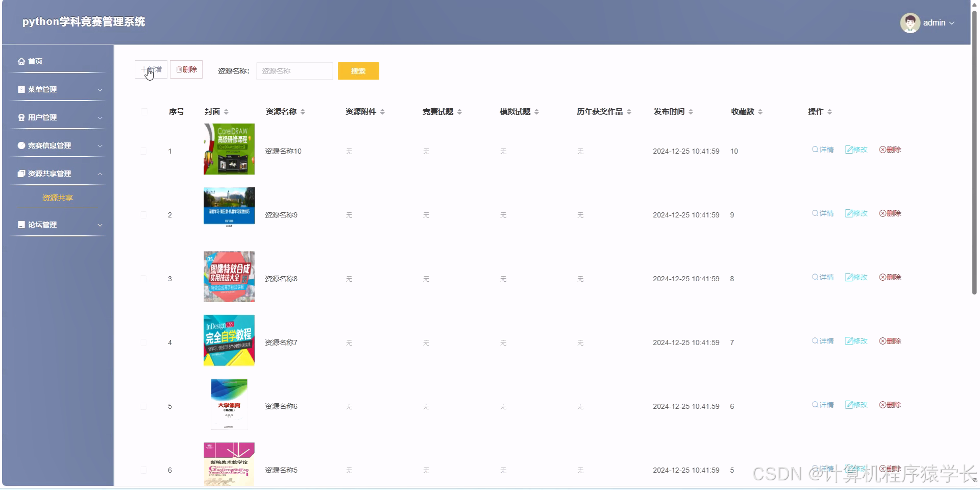The height and width of the screenshot is (490, 980).
Task: Check the row 6 checkbox for 资源名称5
Action: [143, 470]
